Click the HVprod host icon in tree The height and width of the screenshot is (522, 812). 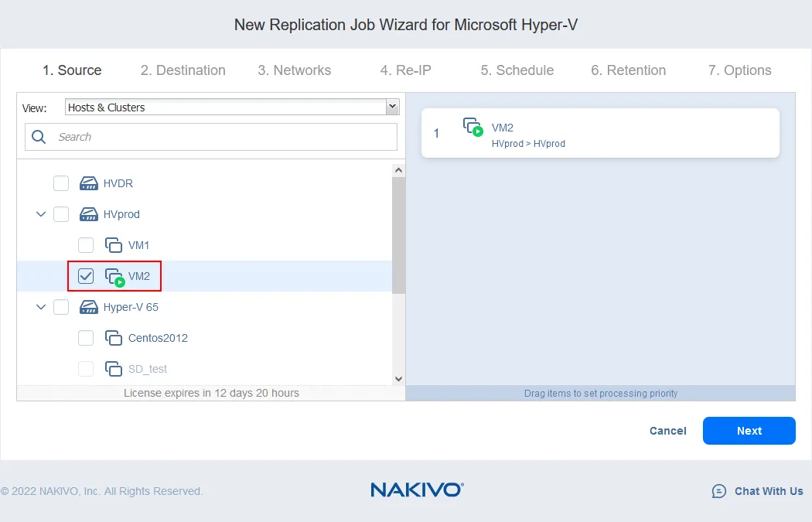(89, 214)
